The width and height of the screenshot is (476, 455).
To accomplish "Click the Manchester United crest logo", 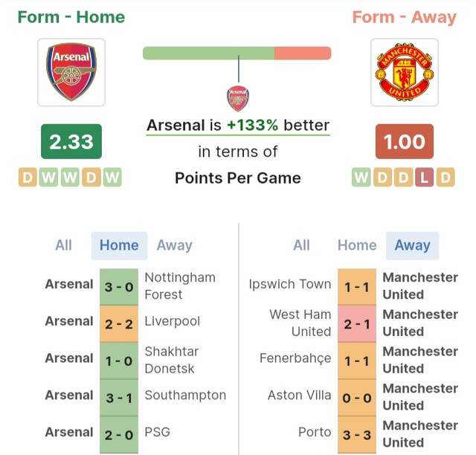I will 405,72.
